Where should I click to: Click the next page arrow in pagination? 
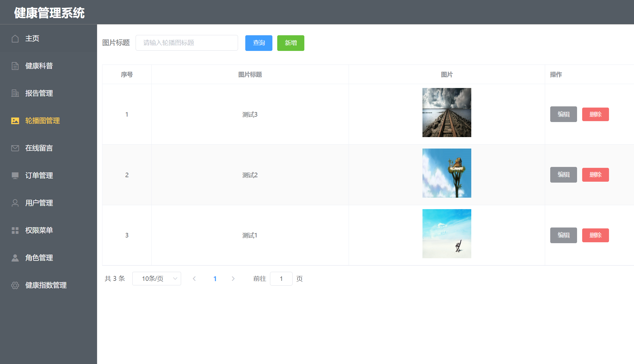pyautogui.click(x=233, y=278)
